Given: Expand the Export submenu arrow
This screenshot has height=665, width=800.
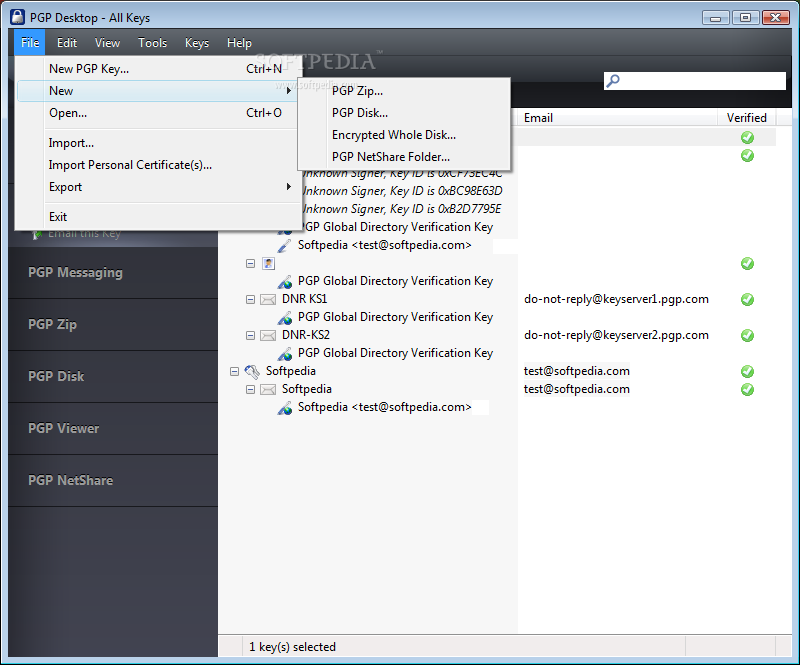Looking at the screenshot, I should point(289,187).
